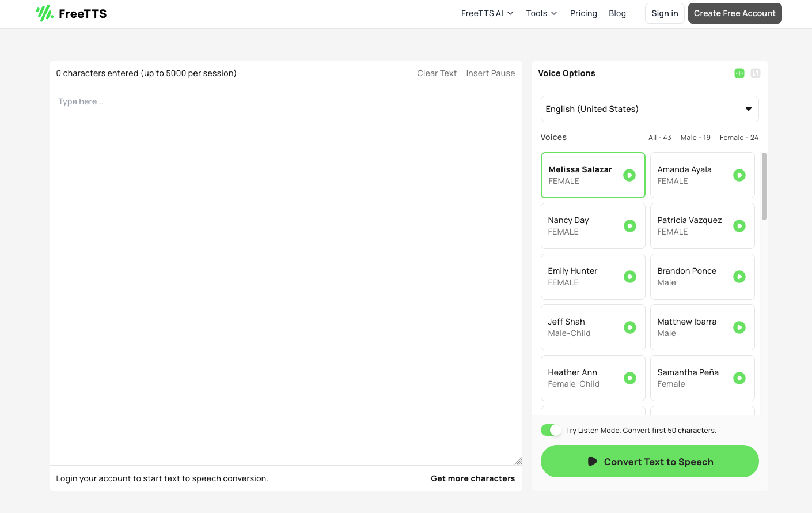Image resolution: width=812 pixels, height=513 pixels.
Task: Play Samantha Peña voice preview
Action: coord(739,378)
